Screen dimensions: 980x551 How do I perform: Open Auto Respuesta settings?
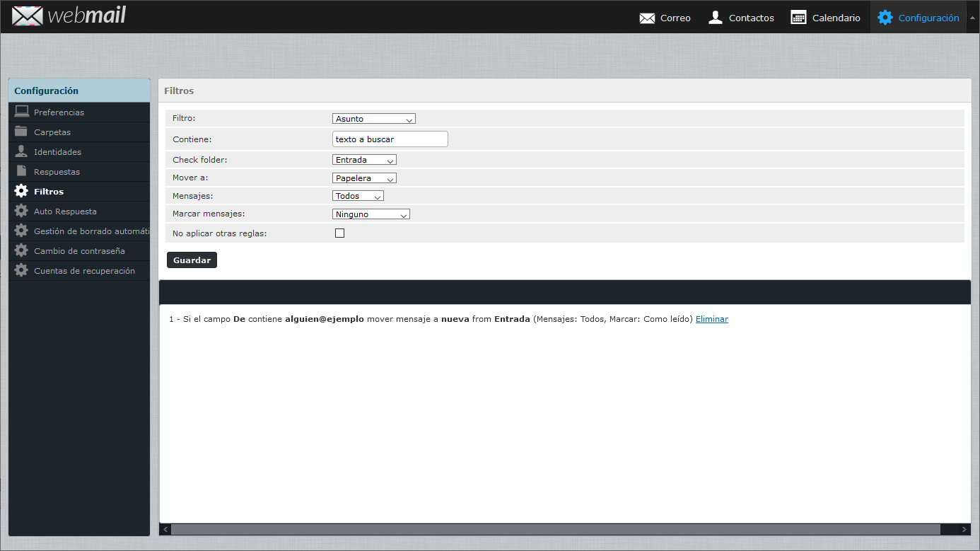pos(79,211)
